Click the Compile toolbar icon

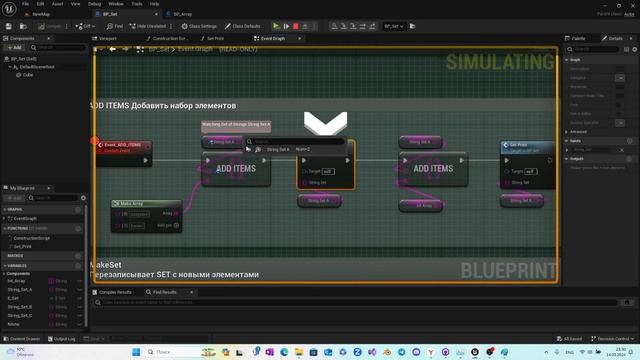[x=50, y=26]
